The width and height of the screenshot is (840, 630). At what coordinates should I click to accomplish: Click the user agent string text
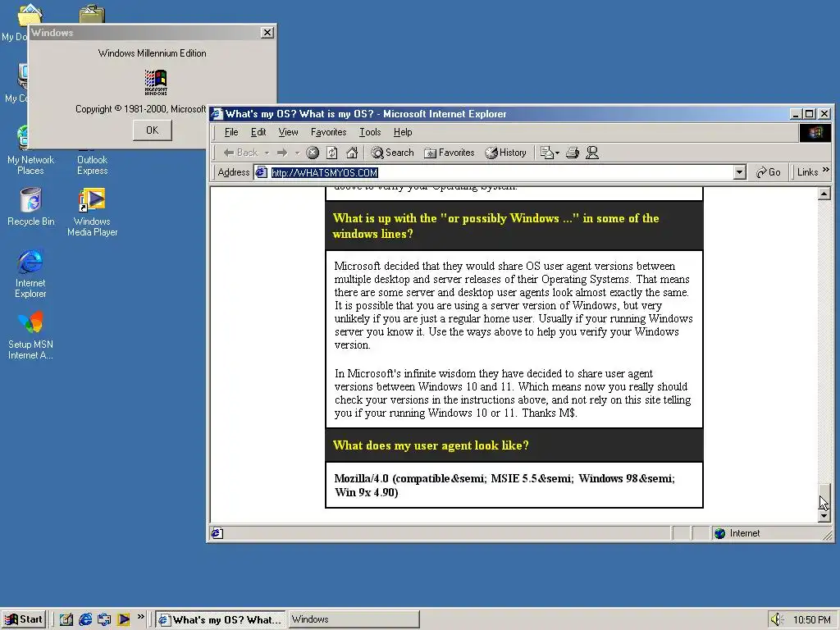point(504,486)
